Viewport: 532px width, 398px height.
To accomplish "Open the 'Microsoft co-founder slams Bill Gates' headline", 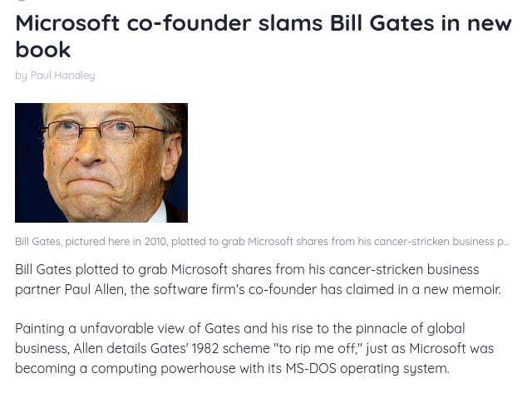I will pyautogui.click(x=264, y=37).
